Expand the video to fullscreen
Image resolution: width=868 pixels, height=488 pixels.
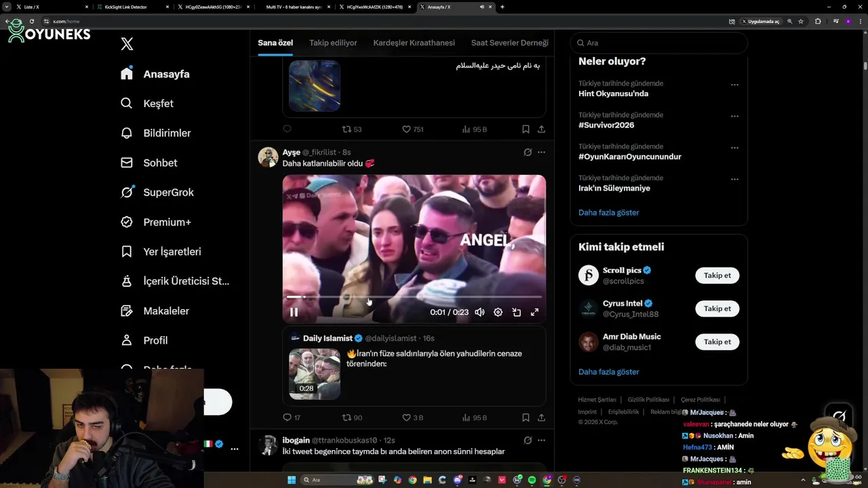coord(534,312)
